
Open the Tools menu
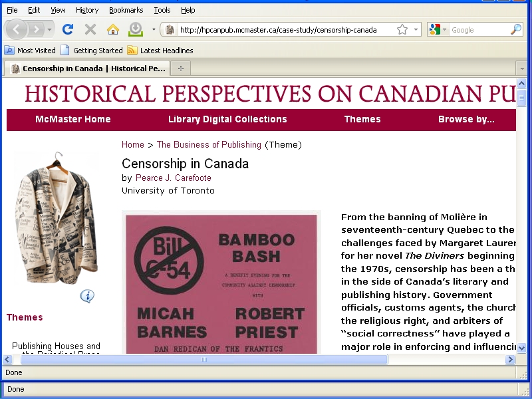point(162,10)
